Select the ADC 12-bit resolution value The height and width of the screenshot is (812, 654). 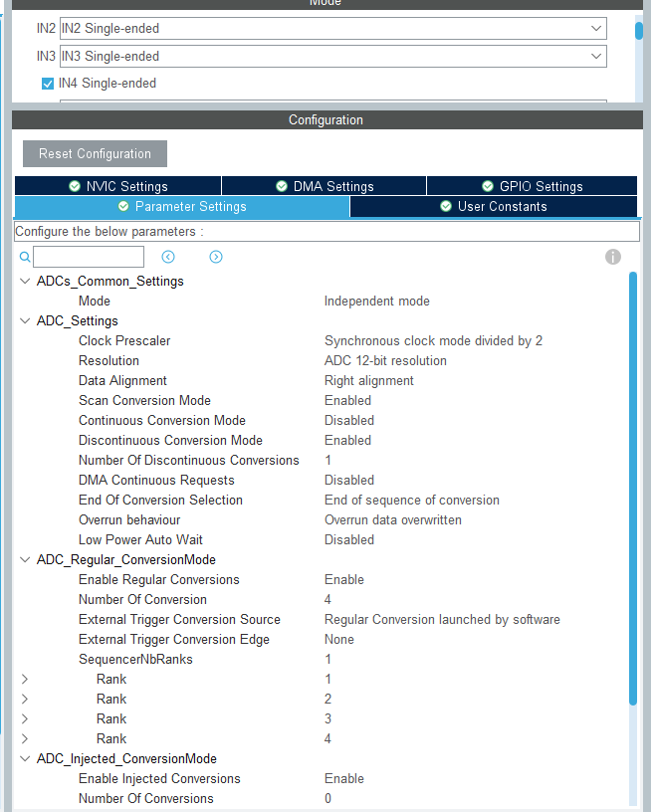(x=385, y=361)
